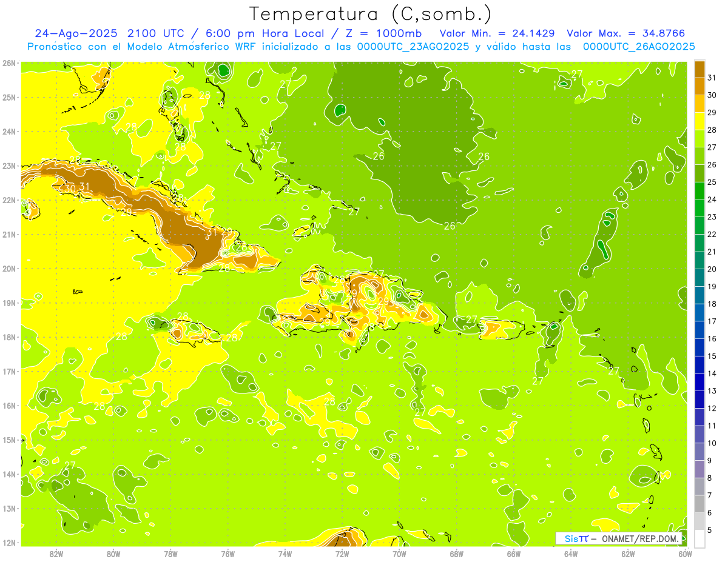Pick the purple swatch between 9 and 10

pyautogui.click(x=699, y=452)
